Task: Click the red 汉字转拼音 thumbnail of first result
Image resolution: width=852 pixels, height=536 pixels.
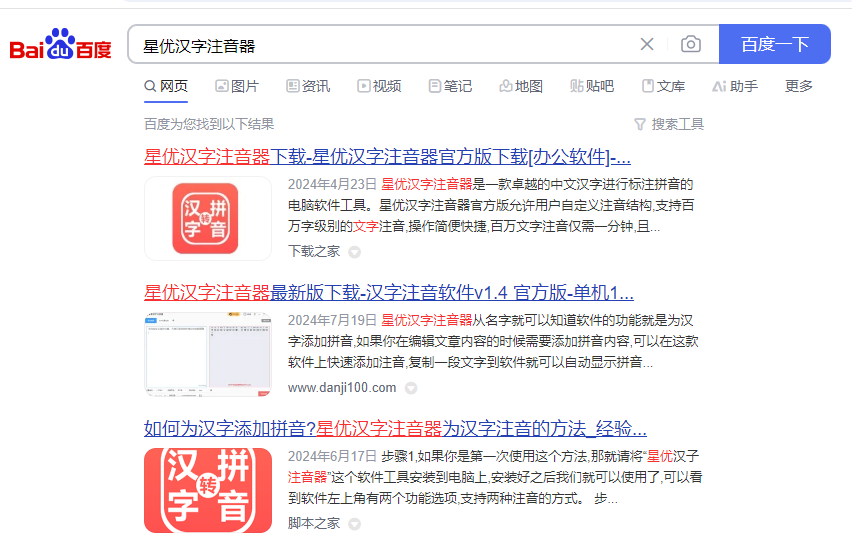Action: coord(208,219)
